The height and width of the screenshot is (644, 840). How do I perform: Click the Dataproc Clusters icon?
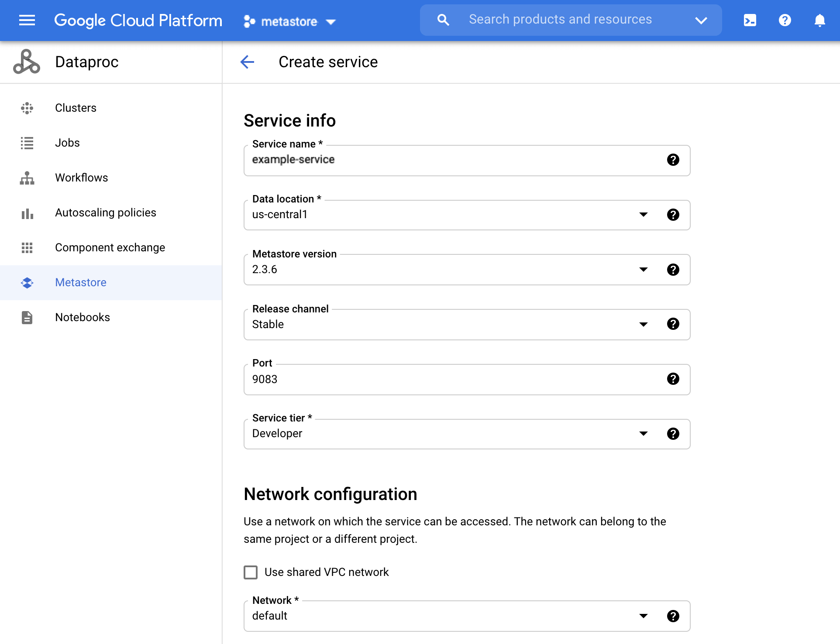click(x=27, y=107)
